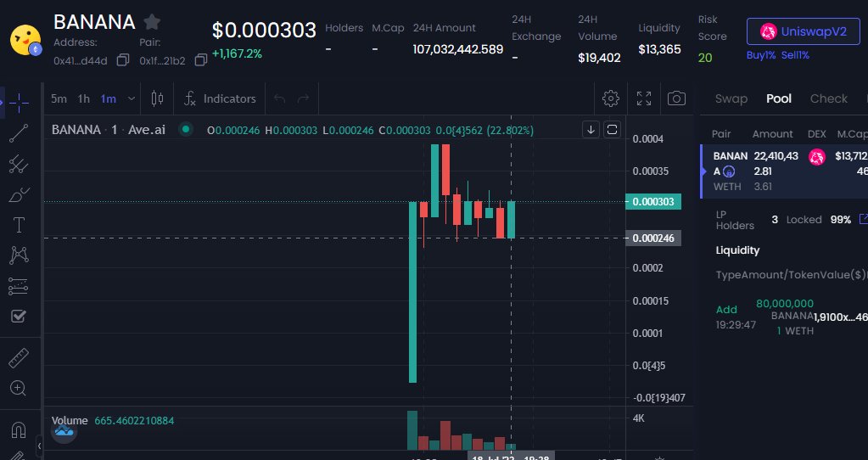The height and width of the screenshot is (460, 868).
Task: Open the Locked 99% external link
Action: click(x=864, y=219)
